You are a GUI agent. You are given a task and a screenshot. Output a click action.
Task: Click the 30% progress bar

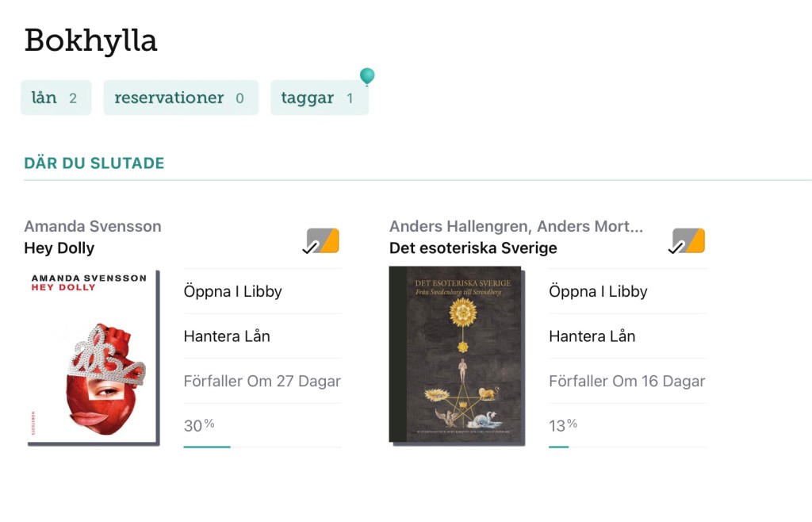coord(262,446)
